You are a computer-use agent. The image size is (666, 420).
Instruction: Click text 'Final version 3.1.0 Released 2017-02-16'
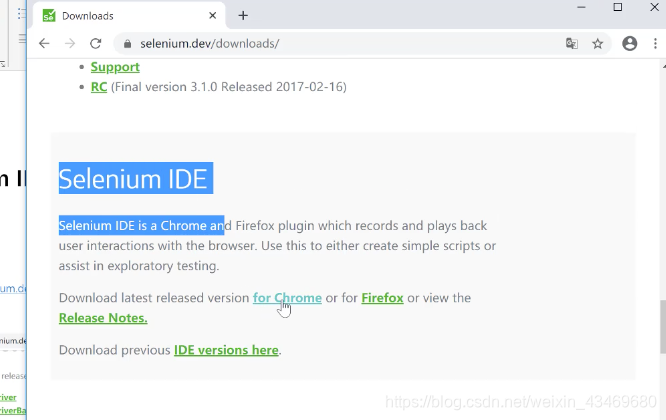pyautogui.click(x=229, y=87)
